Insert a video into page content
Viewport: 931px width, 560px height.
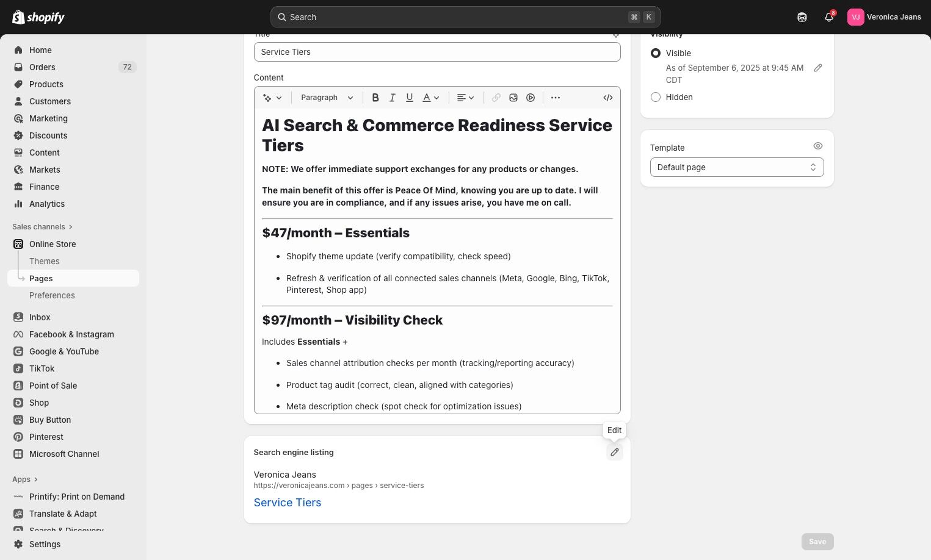point(531,98)
